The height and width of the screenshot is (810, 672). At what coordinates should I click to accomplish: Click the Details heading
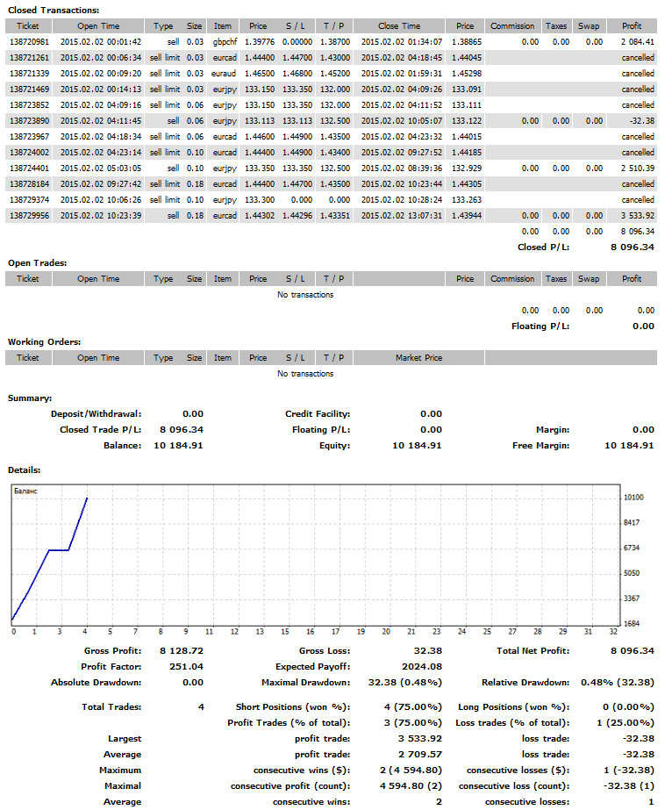coord(25,470)
